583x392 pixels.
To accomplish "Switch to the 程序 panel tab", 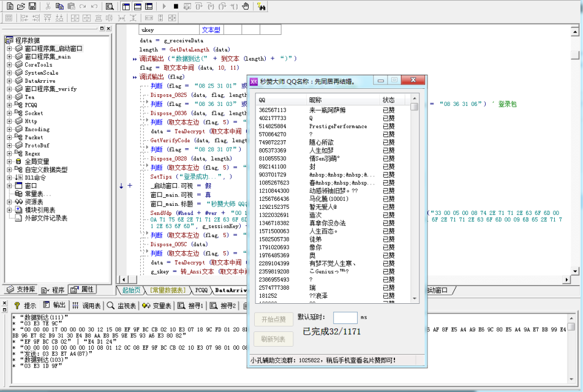I will [53, 290].
